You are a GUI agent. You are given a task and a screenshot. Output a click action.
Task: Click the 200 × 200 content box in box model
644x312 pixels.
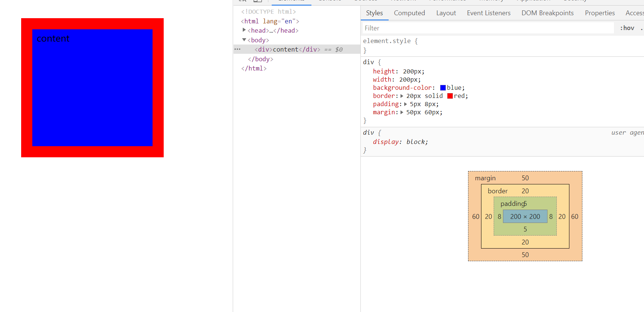pos(525,216)
